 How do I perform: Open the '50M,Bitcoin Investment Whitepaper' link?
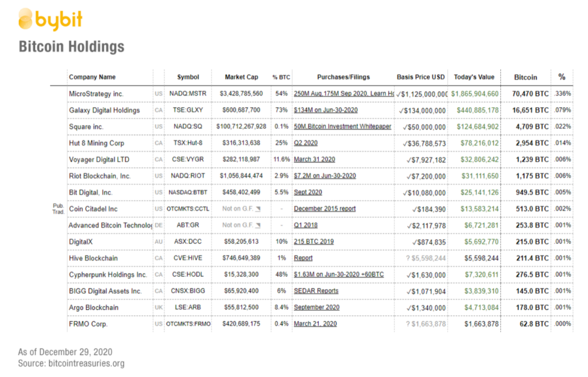pyautogui.click(x=342, y=127)
